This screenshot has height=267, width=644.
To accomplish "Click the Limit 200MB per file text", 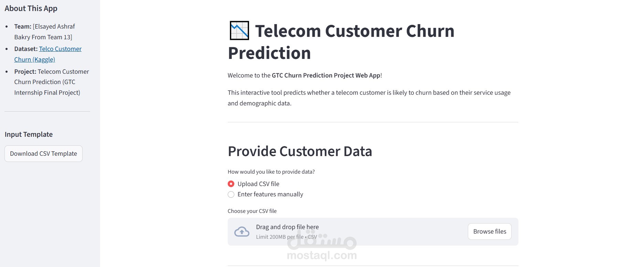I will pyautogui.click(x=279, y=237).
